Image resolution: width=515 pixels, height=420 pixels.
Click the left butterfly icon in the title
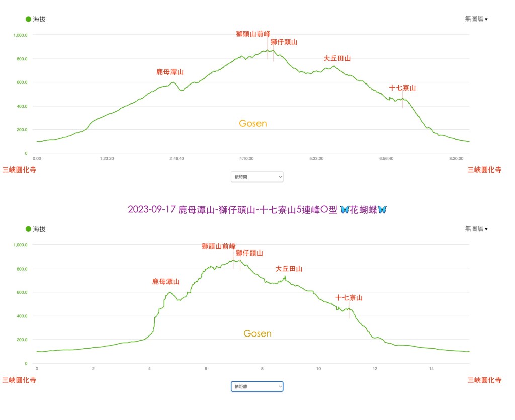pyautogui.click(x=345, y=209)
